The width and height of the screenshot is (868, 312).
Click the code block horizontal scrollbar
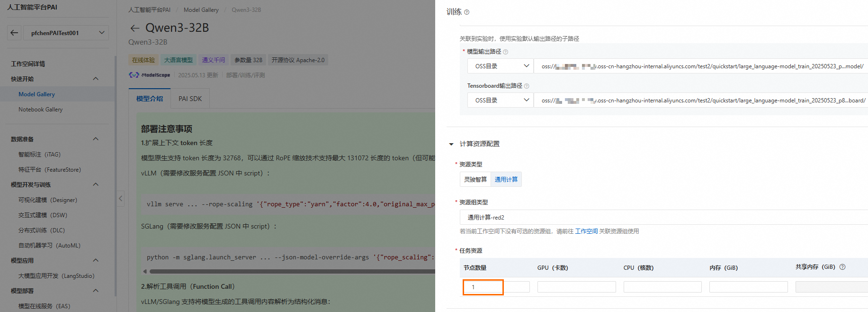point(292,272)
